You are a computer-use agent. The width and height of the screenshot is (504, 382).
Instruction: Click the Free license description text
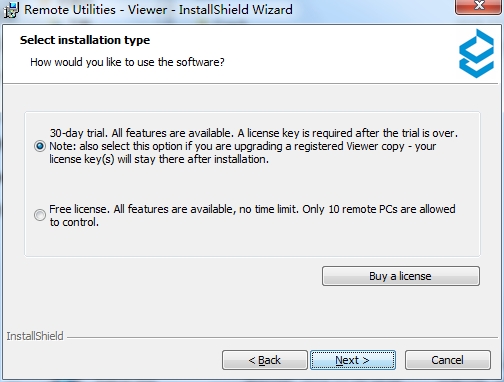click(x=252, y=215)
